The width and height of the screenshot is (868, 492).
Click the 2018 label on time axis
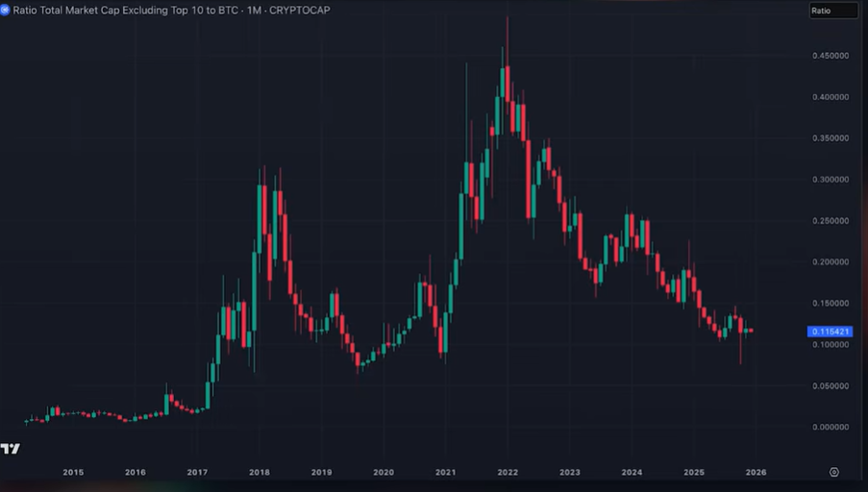tap(259, 472)
